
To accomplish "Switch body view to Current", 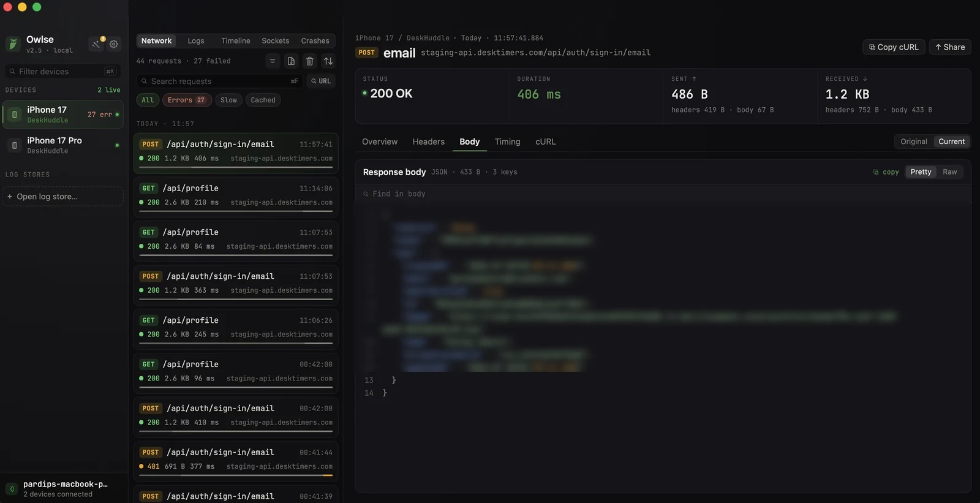I will point(952,142).
